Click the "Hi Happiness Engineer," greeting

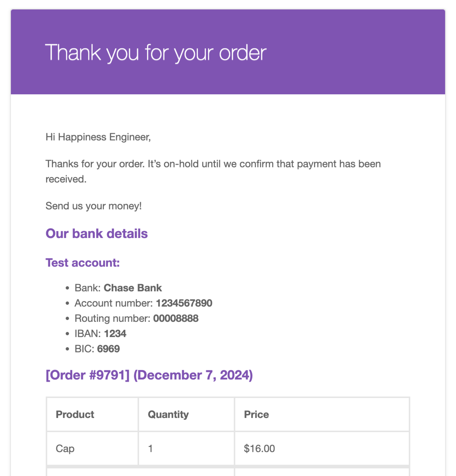[x=98, y=137]
